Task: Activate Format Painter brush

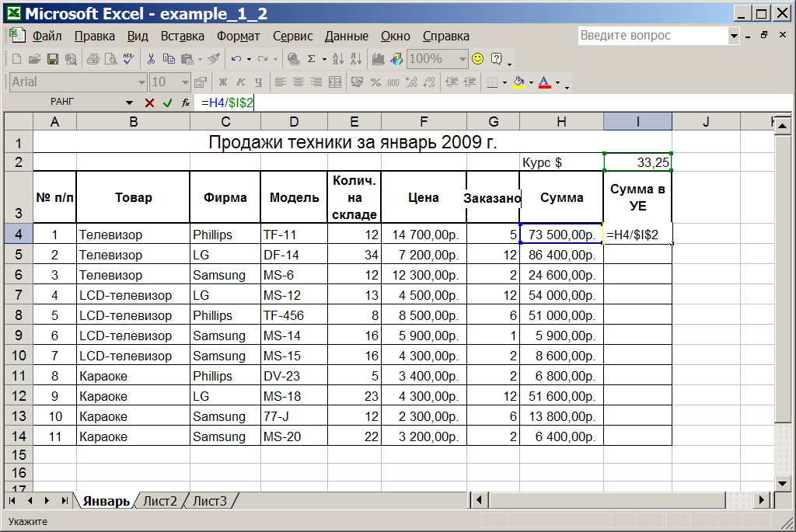Action: (x=214, y=59)
